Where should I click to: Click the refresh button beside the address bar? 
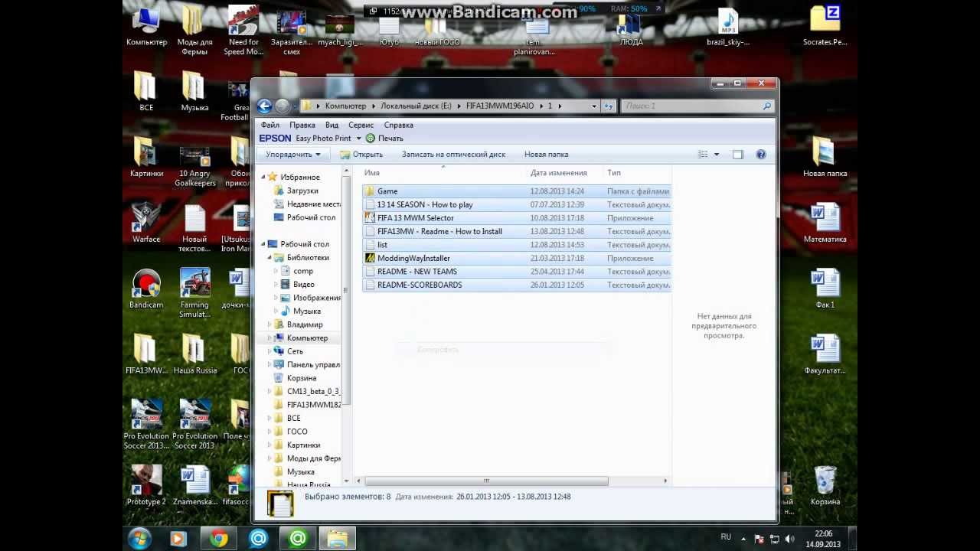point(609,106)
